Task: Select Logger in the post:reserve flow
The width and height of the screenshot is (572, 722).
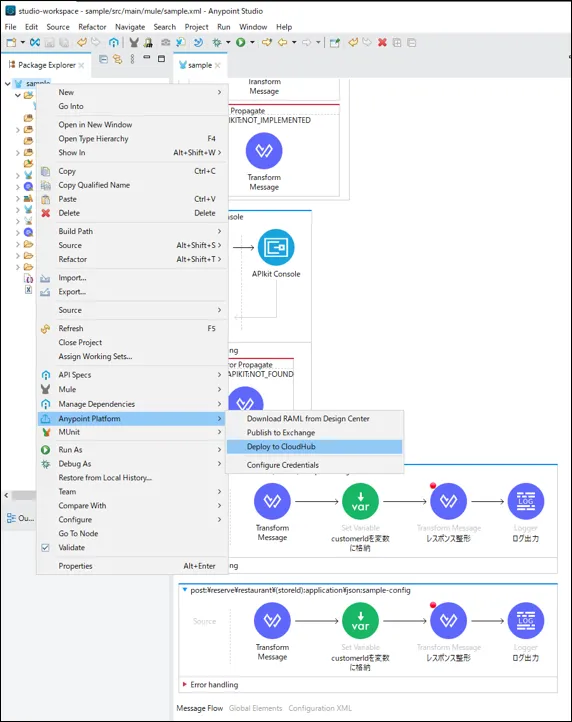Action: tap(525, 620)
